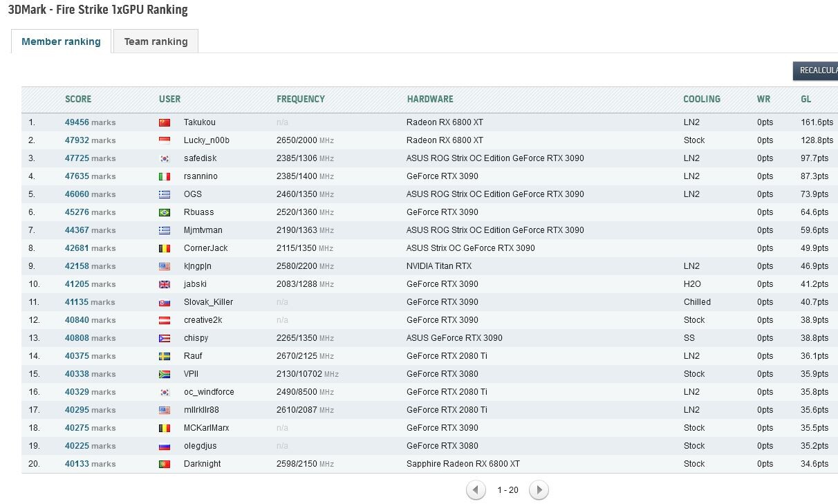Click the UK flag beside jabski
838x504 pixels.
[x=164, y=284]
